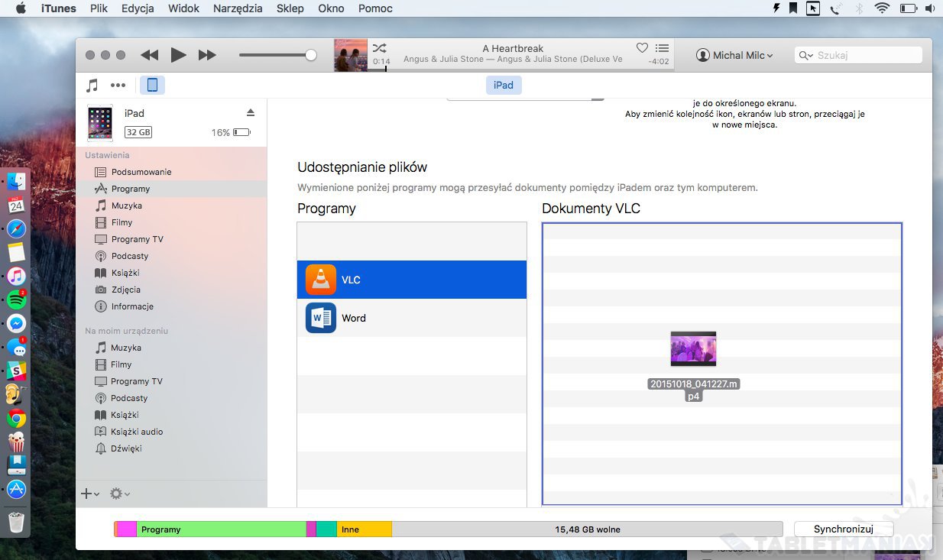Select VLC in the Programy list
The height and width of the screenshot is (560, 943).
click(411, 280)
